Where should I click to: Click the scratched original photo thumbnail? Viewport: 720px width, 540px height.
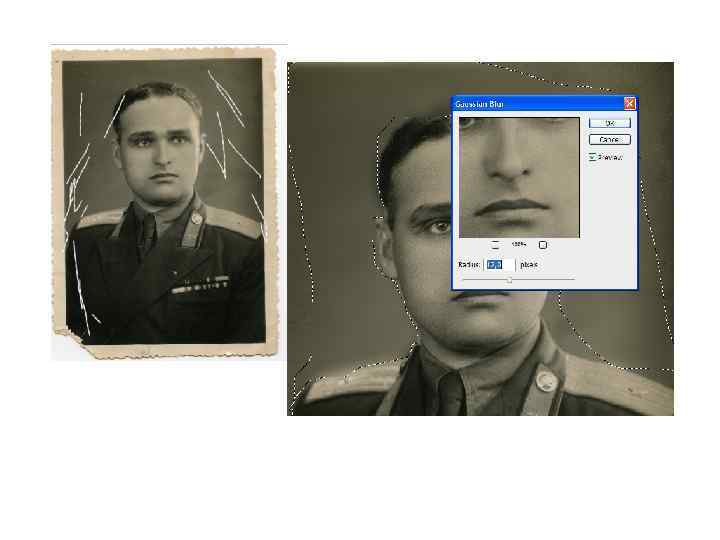(164, 202)
